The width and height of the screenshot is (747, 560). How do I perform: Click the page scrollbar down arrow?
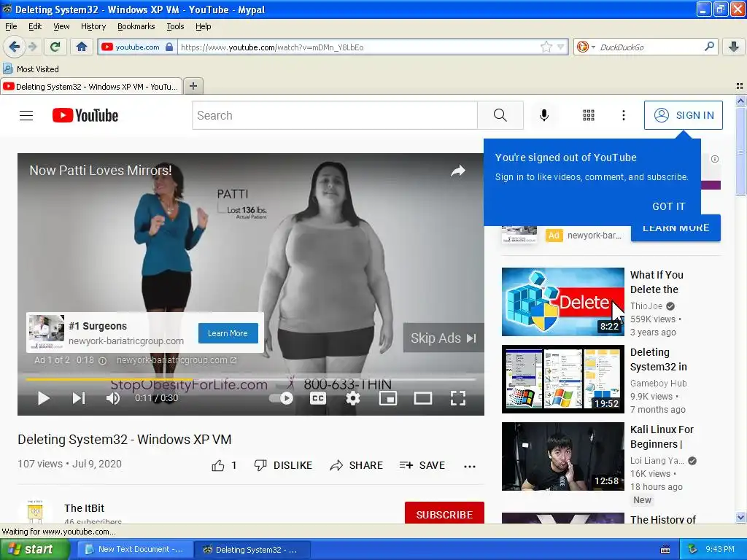click(740, 518)
